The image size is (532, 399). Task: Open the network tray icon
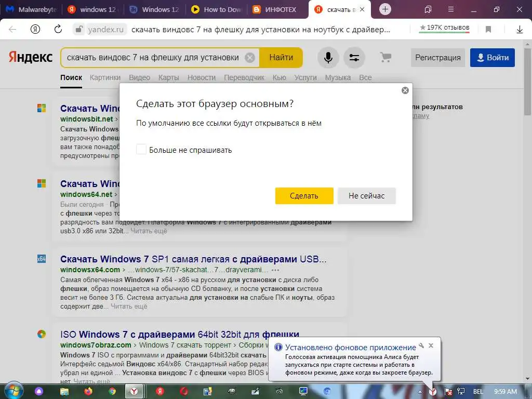coord(460,392)
